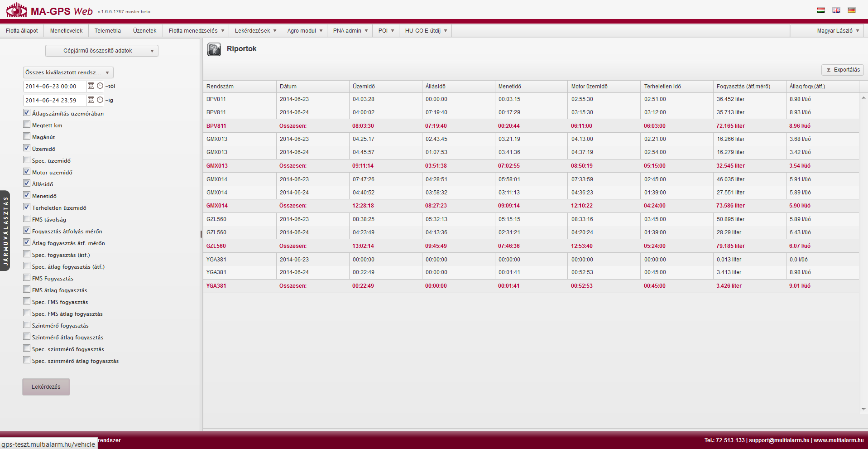
Task: Sort by Üzemidő column header
Action: [386, 87]
